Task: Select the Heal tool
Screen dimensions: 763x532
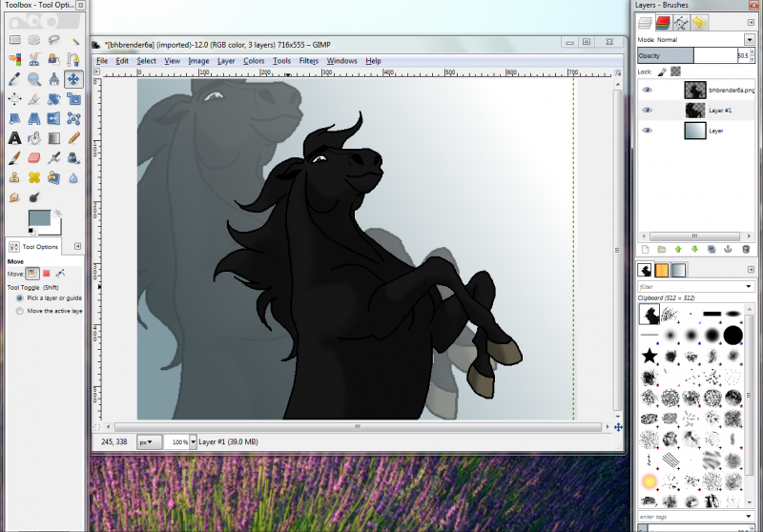Action: (x=34, y=178)
